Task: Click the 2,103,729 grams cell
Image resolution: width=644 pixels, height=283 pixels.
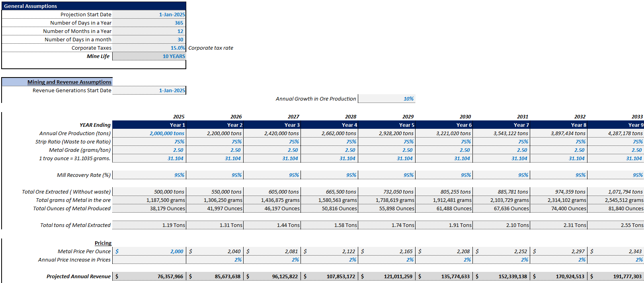Action: point(501,200)
